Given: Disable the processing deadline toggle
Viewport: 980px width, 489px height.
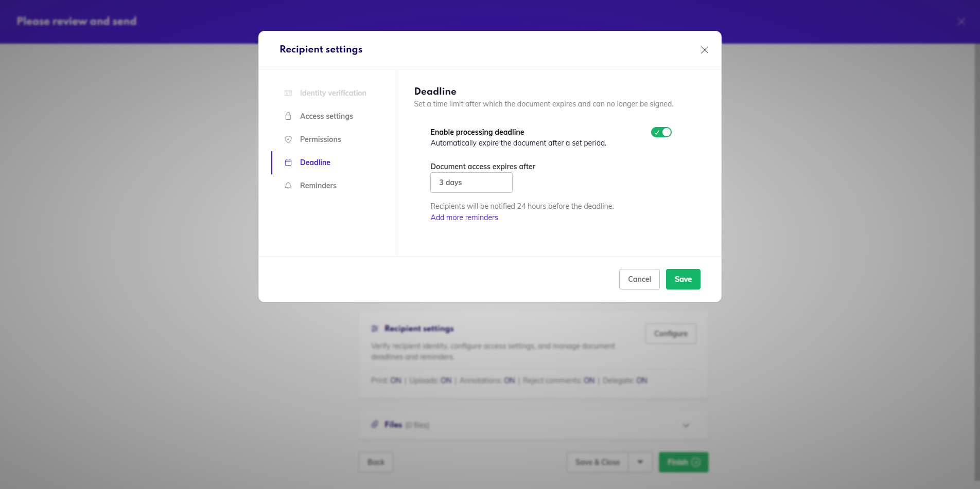Looking at the screenshot, I should pyautogui.click(x=661, y=132).
